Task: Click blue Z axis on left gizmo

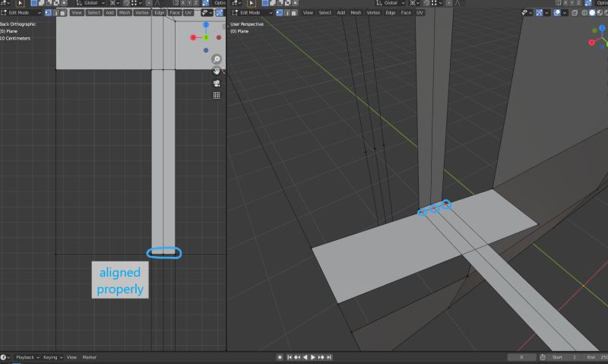Action: 206,25
